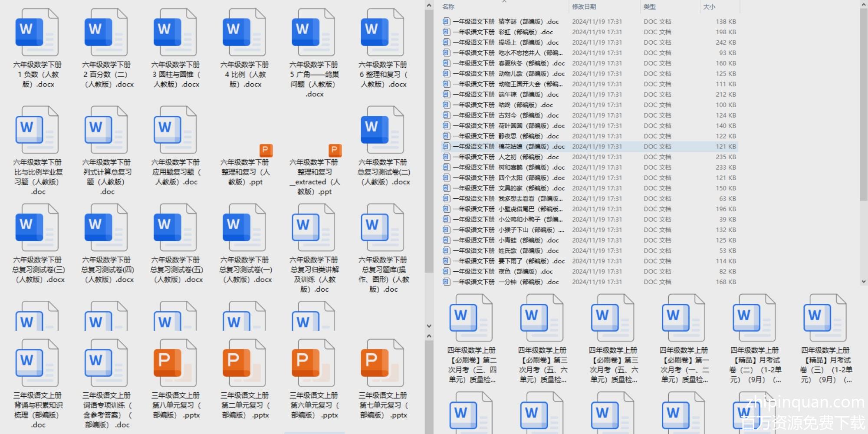The height and width of the screenshot is (434, 868).
Task: Select the 5 广角—鸽巢问题 docx icon
Action: (x=313, y=33)
